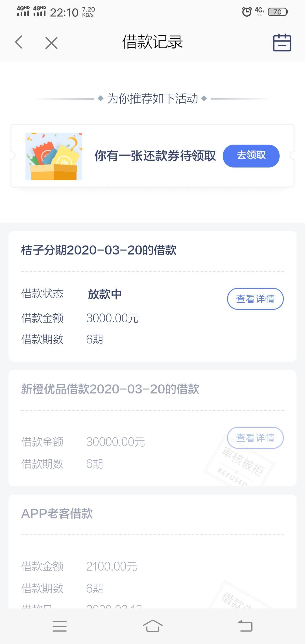Tap the back arrow icon
305x644 pixels.
point(19,42)
